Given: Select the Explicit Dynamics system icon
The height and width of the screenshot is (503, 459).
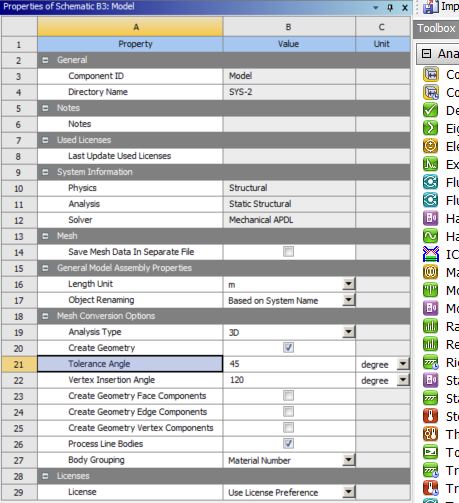Looking at the screenshot, I should tap(430, 164).
